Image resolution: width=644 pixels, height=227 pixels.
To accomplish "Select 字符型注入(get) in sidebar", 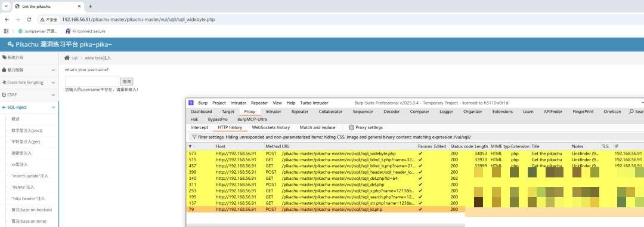I will point(26,142).
